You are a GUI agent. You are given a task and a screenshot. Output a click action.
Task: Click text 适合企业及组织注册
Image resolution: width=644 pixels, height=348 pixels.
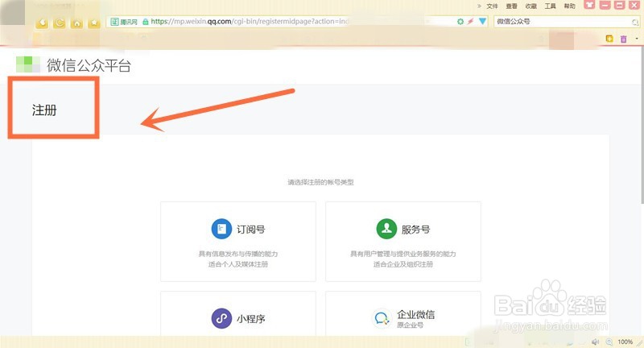point(403,264)
